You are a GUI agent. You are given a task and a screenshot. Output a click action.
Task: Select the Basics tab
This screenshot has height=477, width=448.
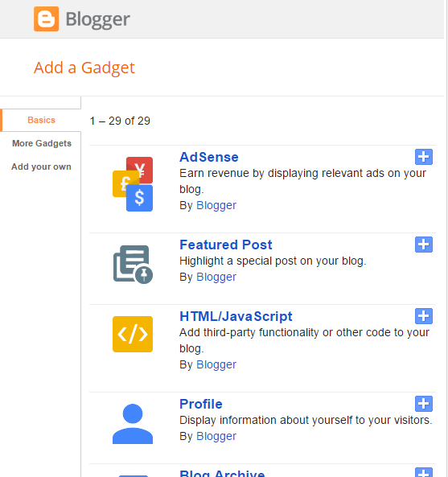point(41,120)
